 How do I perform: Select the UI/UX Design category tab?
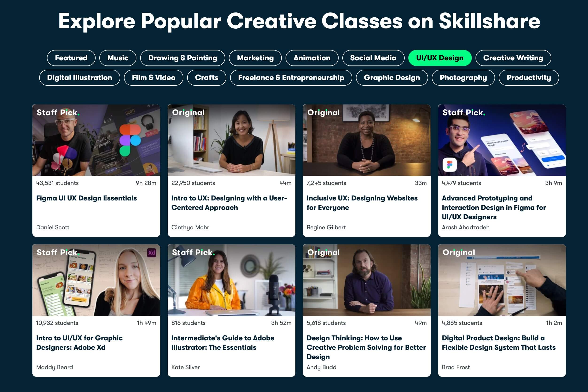439,58
